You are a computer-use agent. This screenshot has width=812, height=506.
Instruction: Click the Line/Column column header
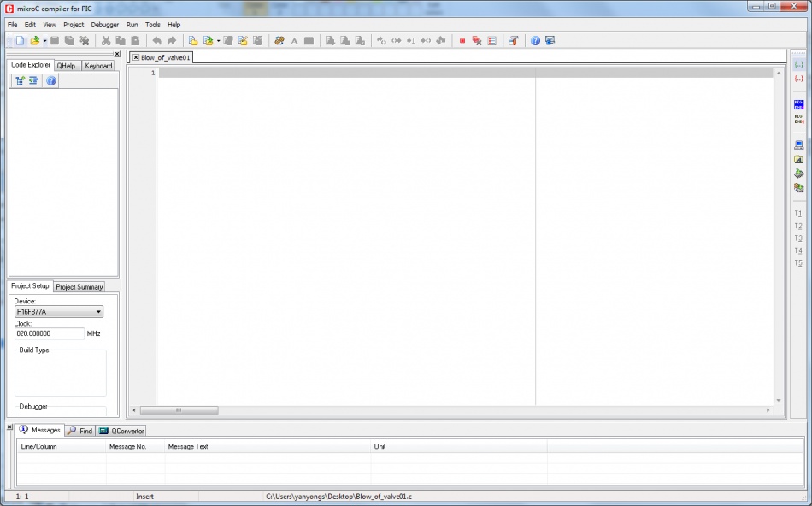tap(62, 446)
